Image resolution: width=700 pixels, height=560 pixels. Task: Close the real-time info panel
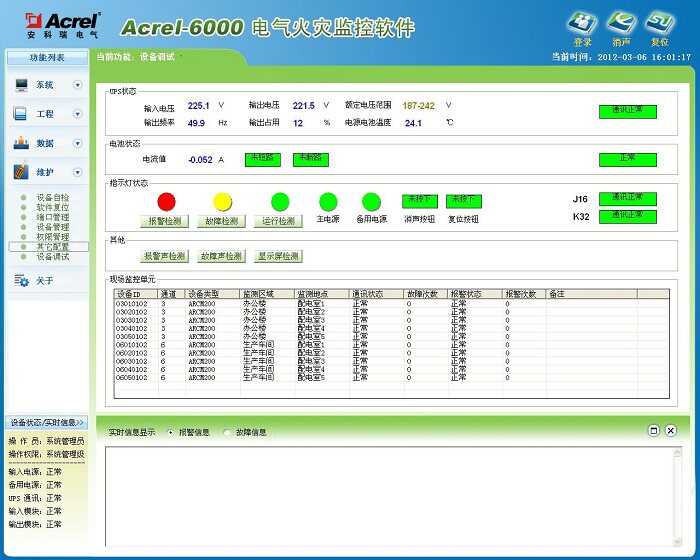pyautogui.click(x=671, y=430)
